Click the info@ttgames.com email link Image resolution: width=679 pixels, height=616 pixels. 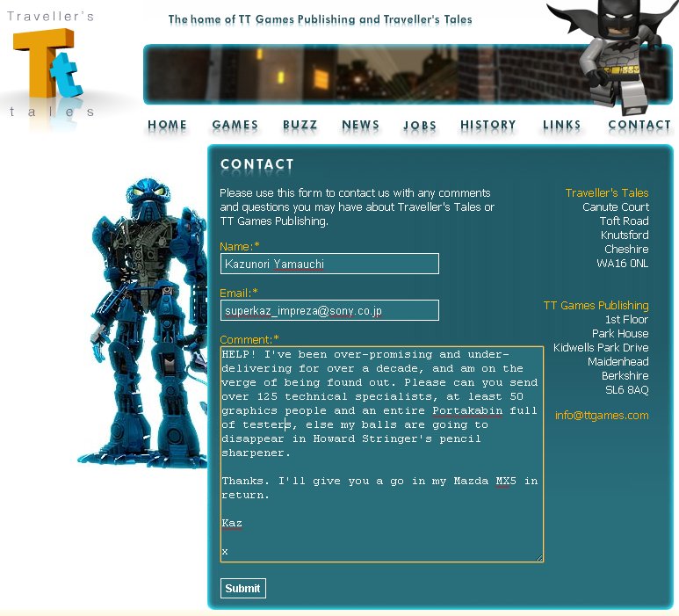click(x=602, y=416)
